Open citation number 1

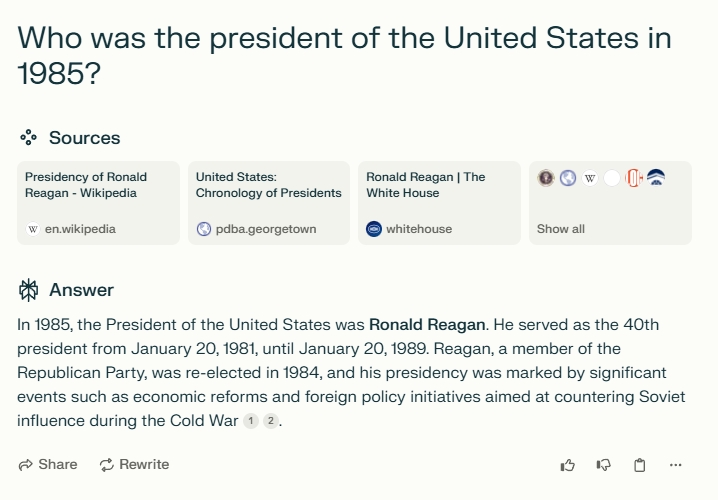[x=251, y=421]
